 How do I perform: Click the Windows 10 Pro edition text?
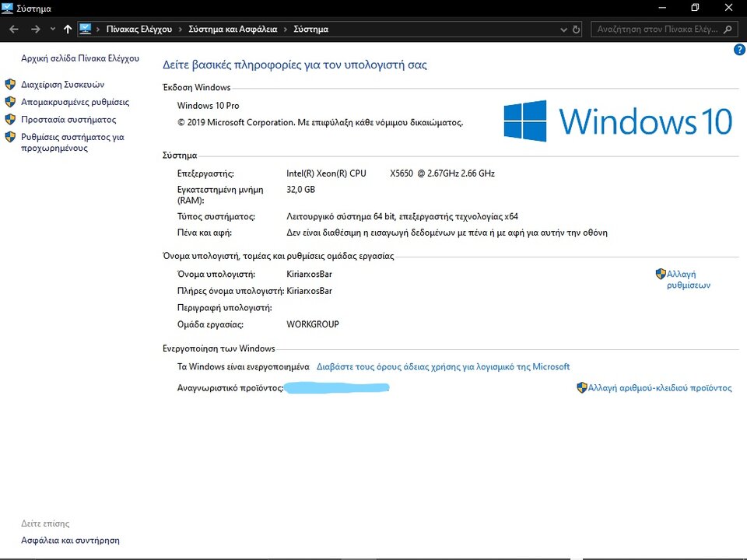pyautogui.click(x=209, y=106)
